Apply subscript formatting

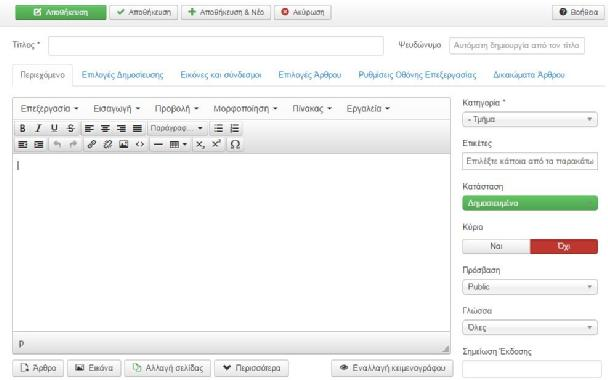200,145
